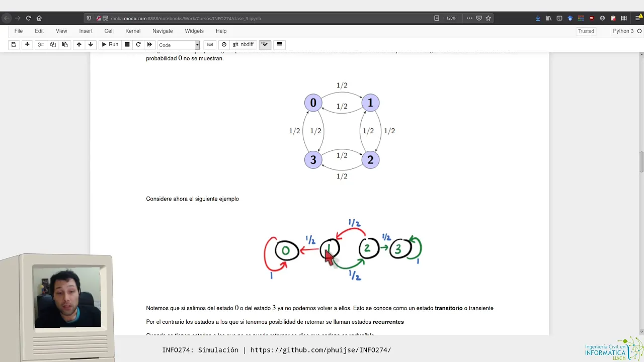
Task: Open the Navigate menu
Action: (163, 31)
